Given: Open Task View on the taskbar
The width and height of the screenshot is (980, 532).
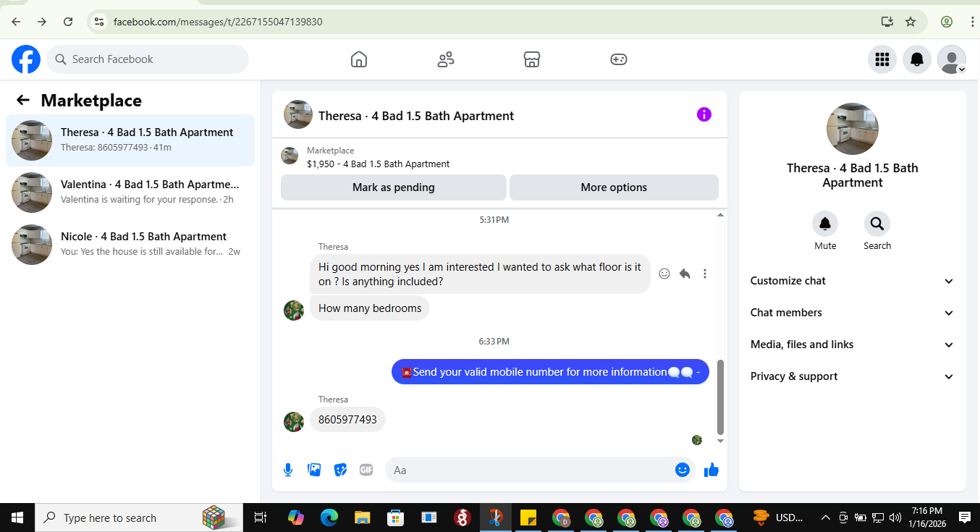Looking at the screenshot, I should (x=261, y=518).
